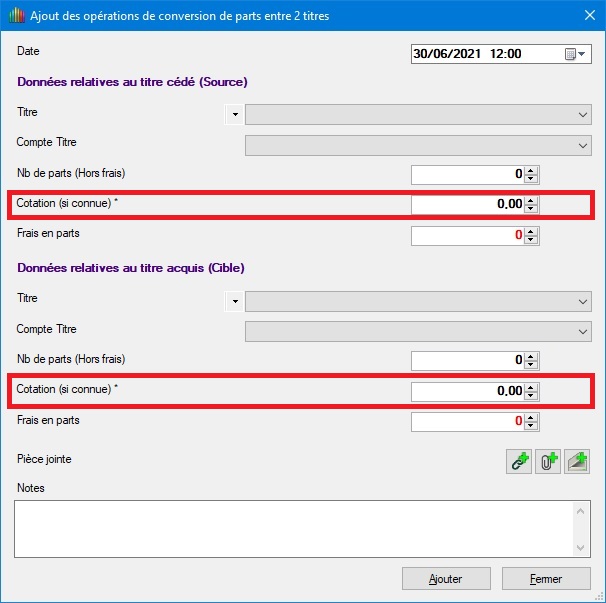Screen dimensions: 606x603
Task: Decrease target Frais en parts with stepper
Action: (532, 426)
